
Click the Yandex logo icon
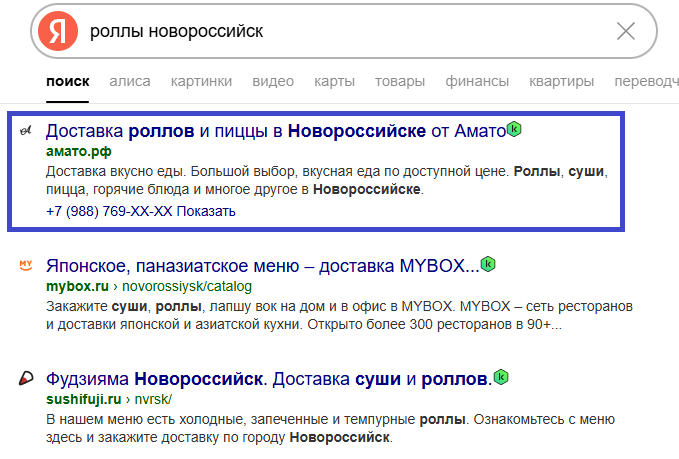tap(58, 31)
